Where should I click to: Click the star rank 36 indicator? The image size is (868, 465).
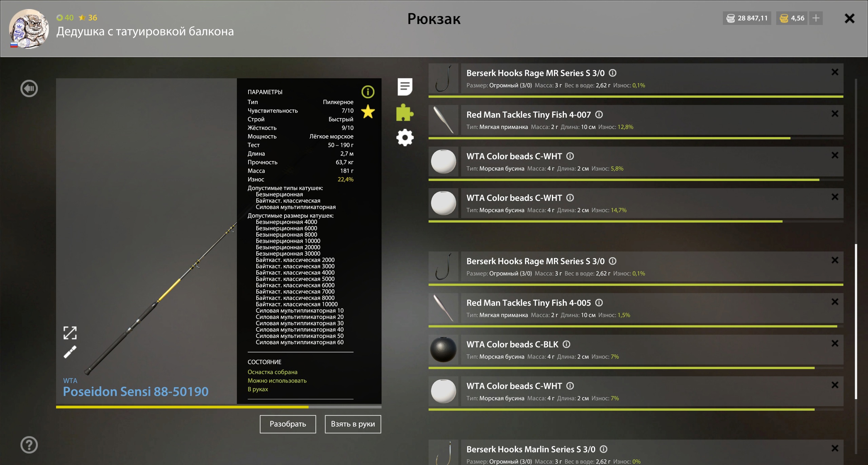(88, 18)
